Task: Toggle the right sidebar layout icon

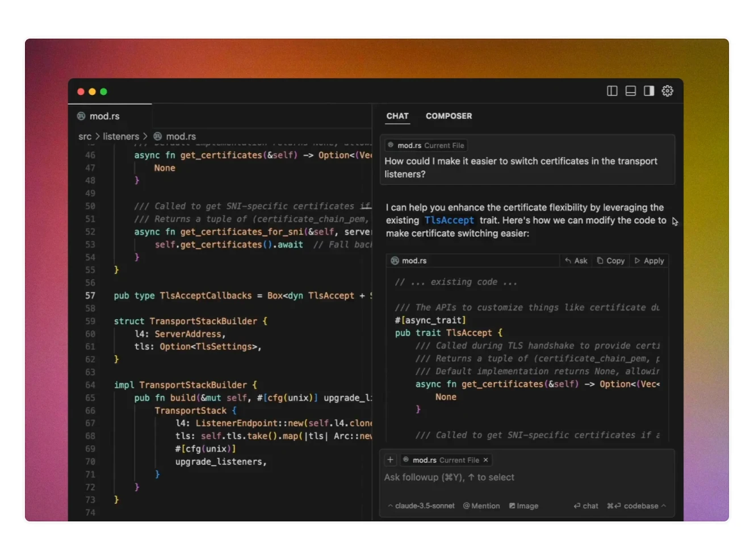Action: click(649, 91)
